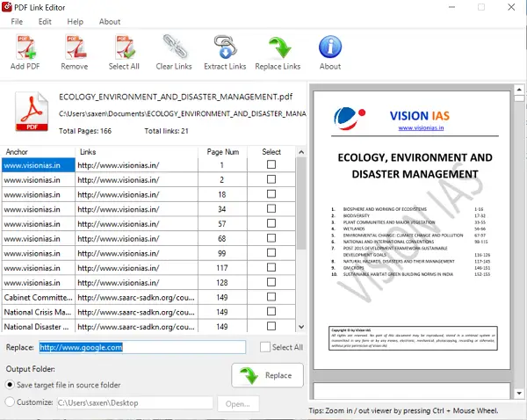527x420 pixels.
Task: Choose the Customize output folder radio button
Action: [x=10, y=402]
